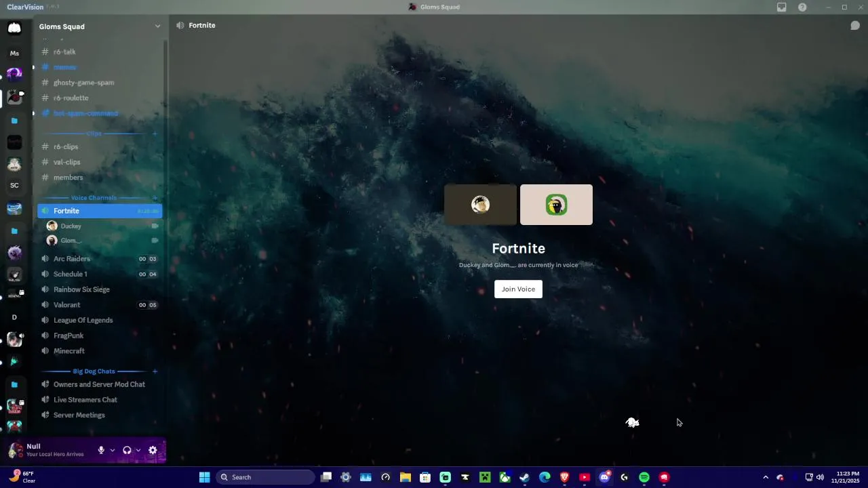Image resolution: width=868 pixels, height=488 pixels.
Task: Open YouTube app from taskbar
Action: 585,477
